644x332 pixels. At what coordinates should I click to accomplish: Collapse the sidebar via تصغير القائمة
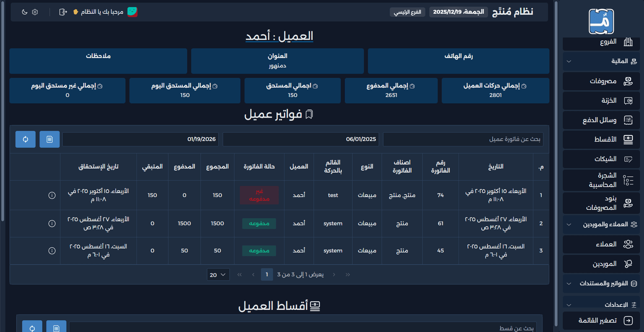click(601, 320)
